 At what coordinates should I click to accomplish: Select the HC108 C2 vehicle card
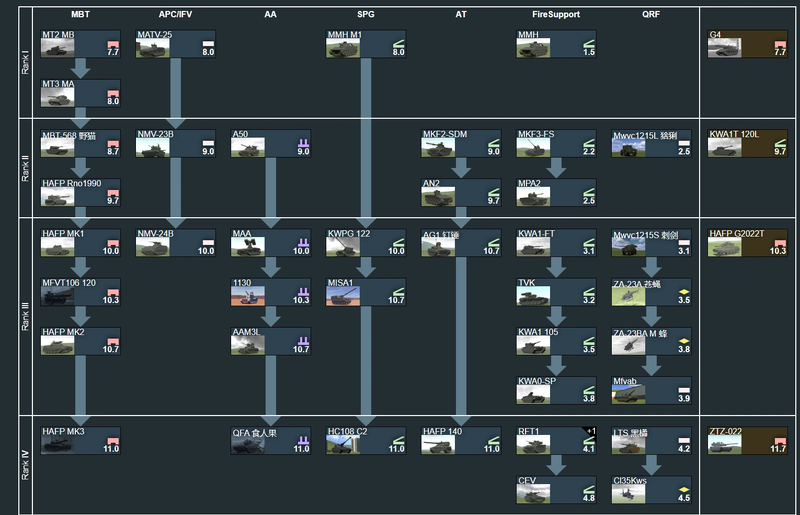(366, 440)
